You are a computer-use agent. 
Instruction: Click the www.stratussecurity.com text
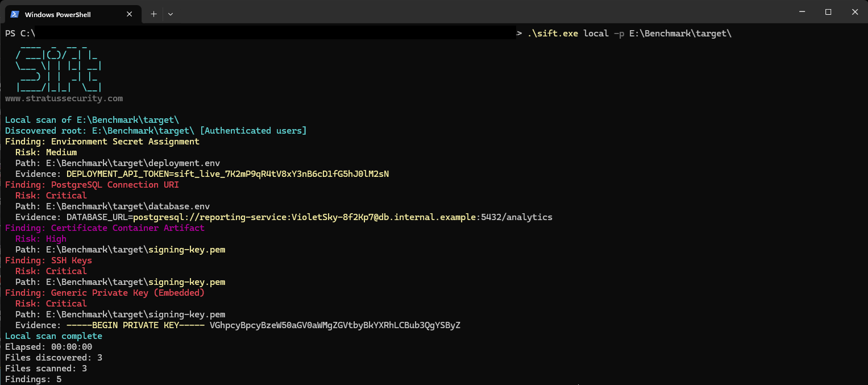tap(64, 99)
